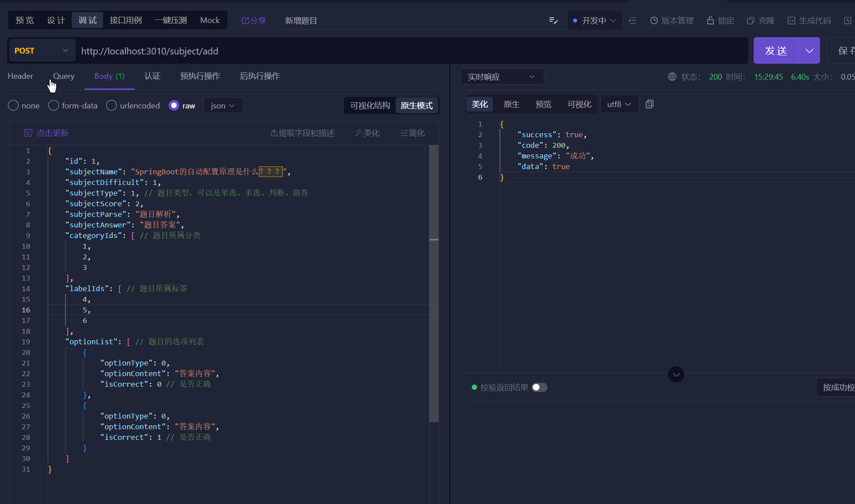The height and width of the screenshot is (504, 855).
Task: Click 提取字段和描述
Action: click(302, 133)
